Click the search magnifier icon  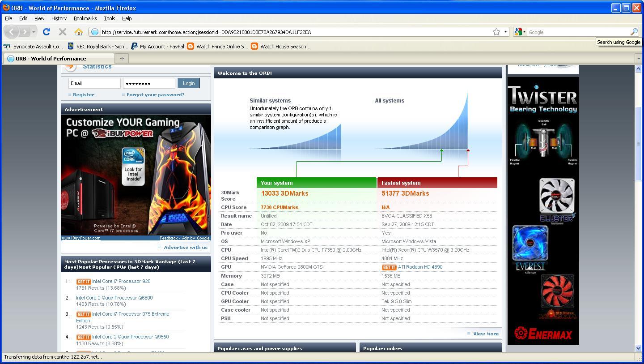coord(634,32)
